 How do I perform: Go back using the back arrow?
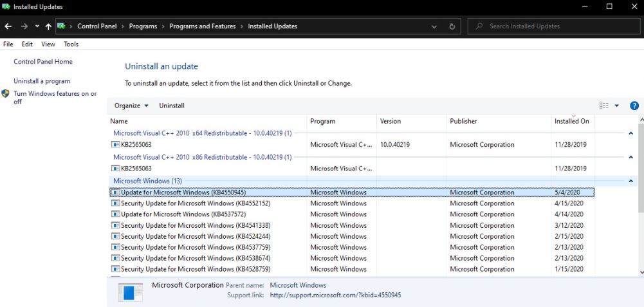point(8,26)
